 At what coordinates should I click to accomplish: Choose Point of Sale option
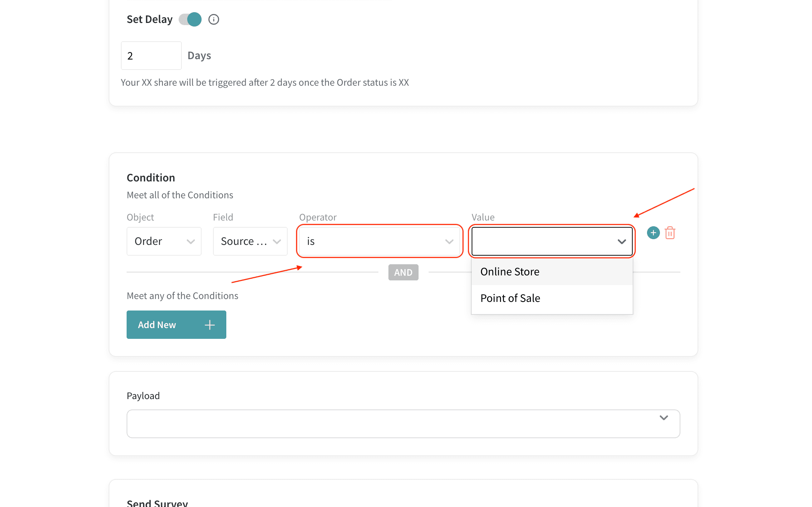click(x=510, y=298)
